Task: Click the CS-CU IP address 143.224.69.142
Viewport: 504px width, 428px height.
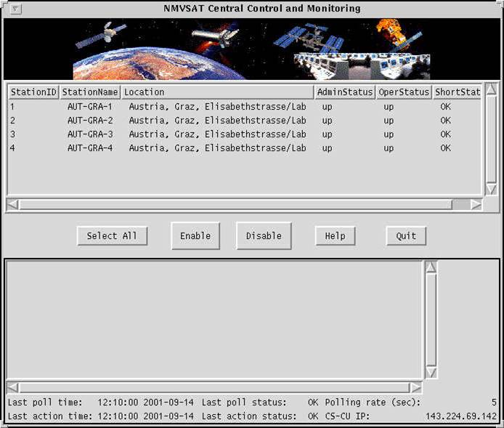Action: (461, 416)
